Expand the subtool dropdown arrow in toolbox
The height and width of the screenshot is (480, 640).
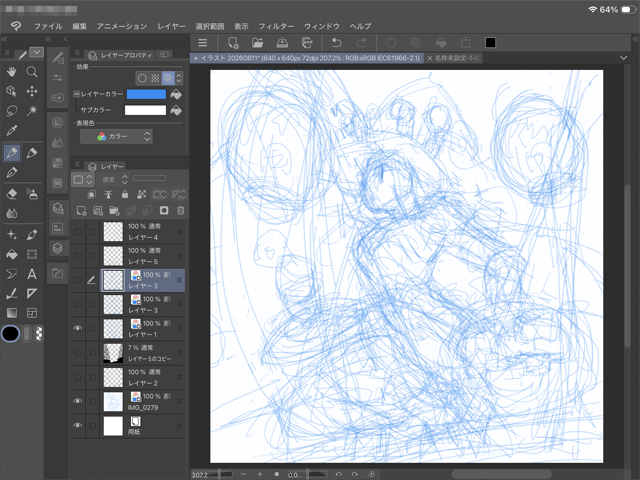tap(37, 52)
